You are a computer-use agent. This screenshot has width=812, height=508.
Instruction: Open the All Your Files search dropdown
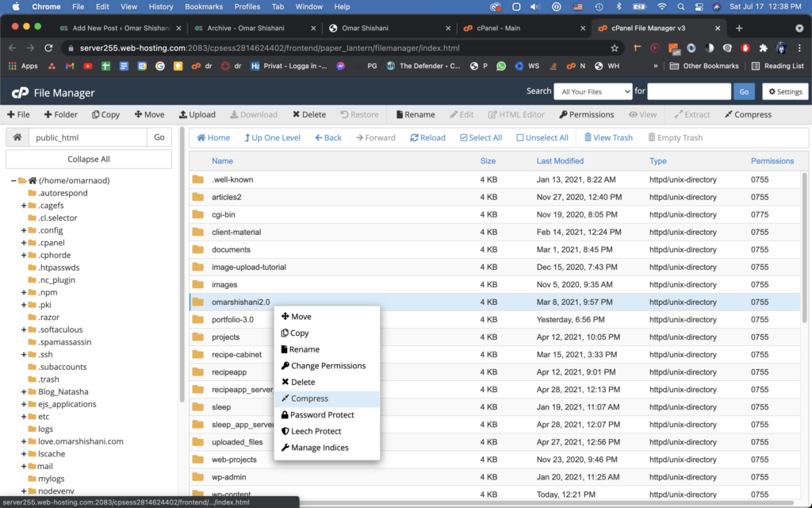(592, 90)
